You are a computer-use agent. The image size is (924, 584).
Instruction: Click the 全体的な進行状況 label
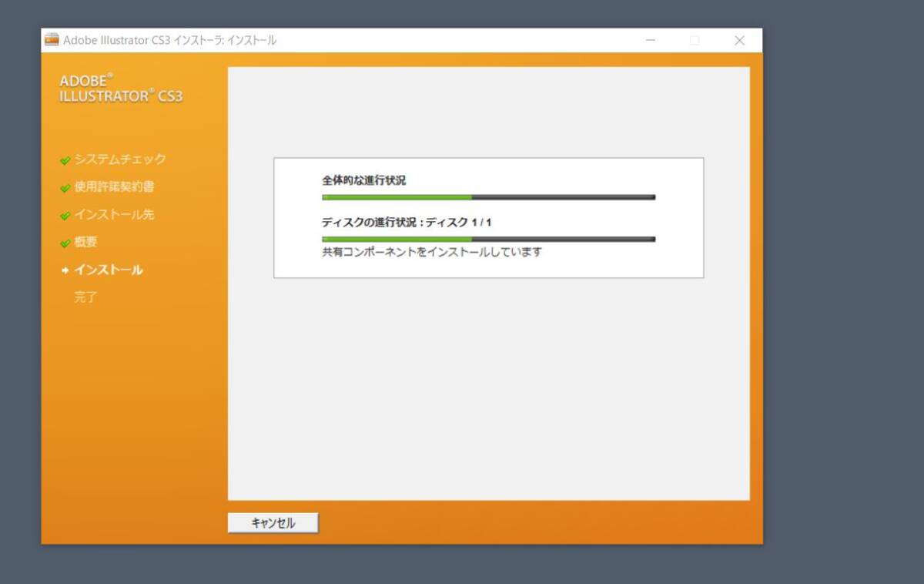[x=363, y=180]
